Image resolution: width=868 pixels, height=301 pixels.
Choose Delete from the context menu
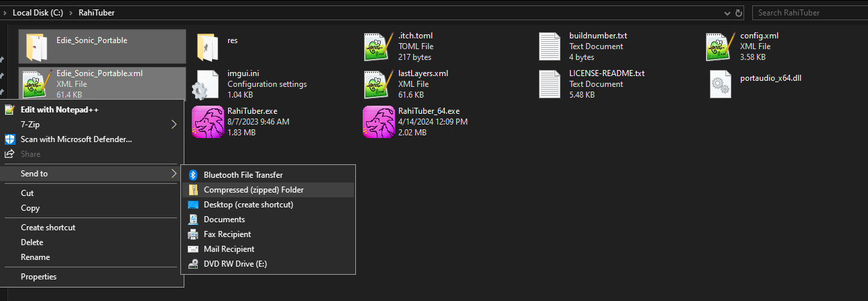click(x=92, y=242)
